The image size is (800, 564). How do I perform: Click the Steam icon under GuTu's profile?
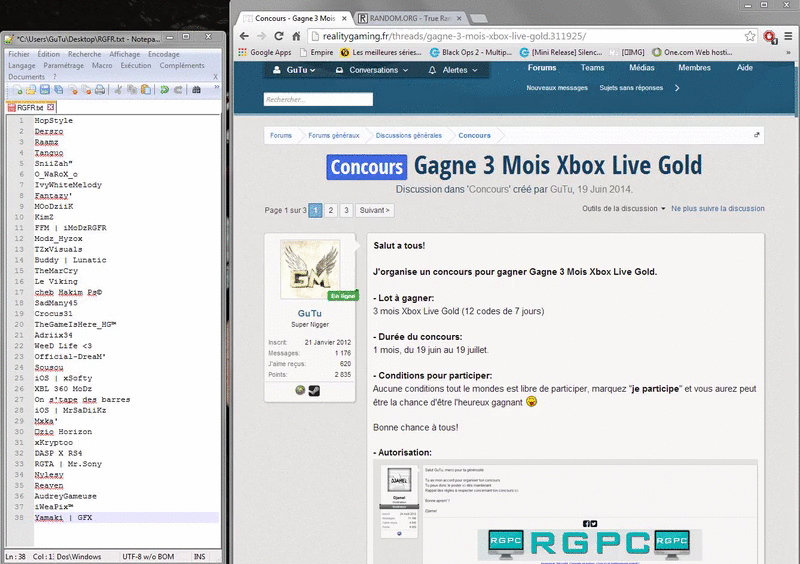pyautogui.click(x=314, y=390)
